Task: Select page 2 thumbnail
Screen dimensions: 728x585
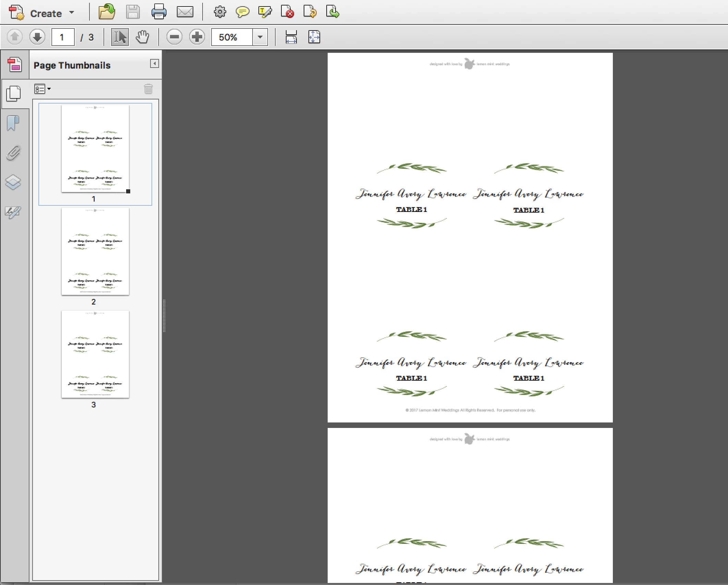Action: (x=95, y=251)
